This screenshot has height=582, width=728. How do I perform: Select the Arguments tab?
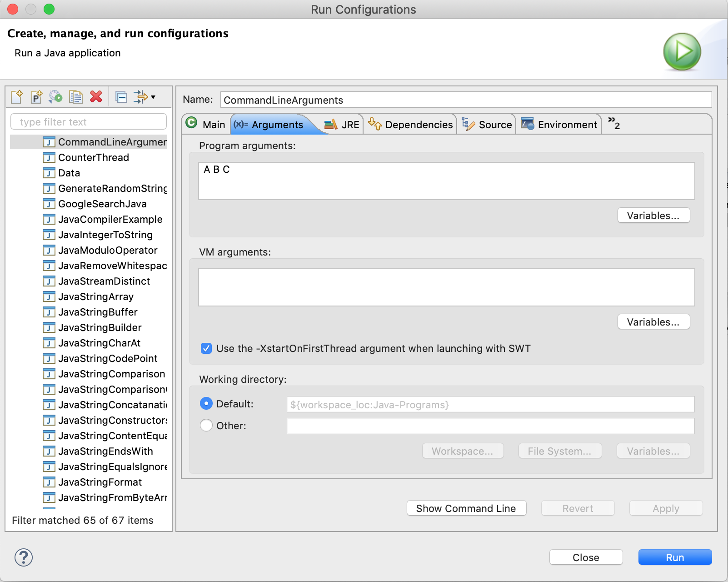269,124
